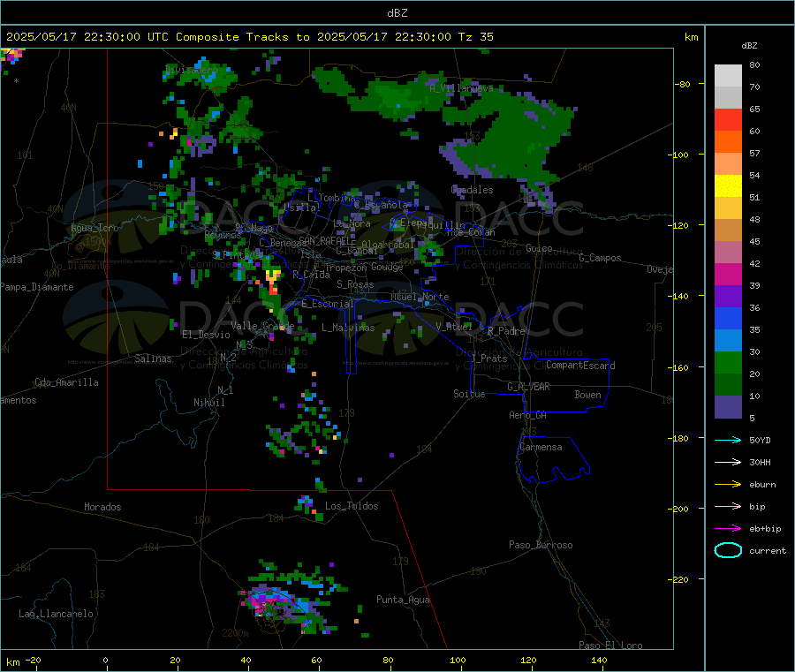
Task: Click the Nihuil map label
Action: click(208, 403)
